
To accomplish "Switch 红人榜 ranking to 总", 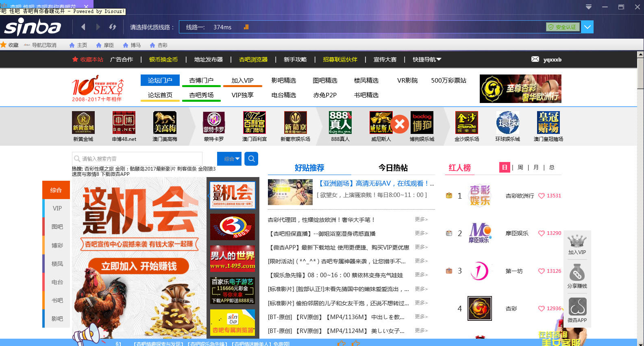I will [552, 167].
